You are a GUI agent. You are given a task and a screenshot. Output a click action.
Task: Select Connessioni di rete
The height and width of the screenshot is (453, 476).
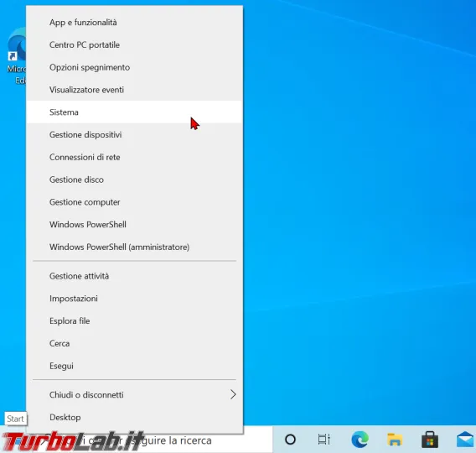(134, 157)
